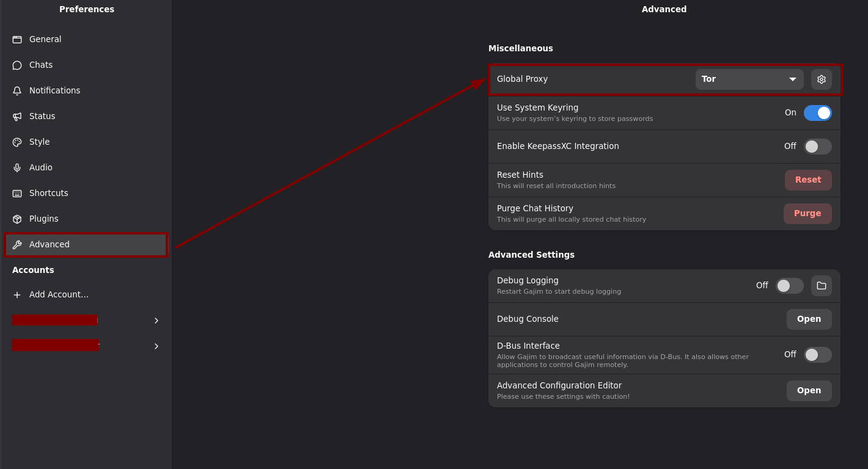Click the Notifications bell icon
Viewport: 868px width, 469px height.
coord(17,91)
